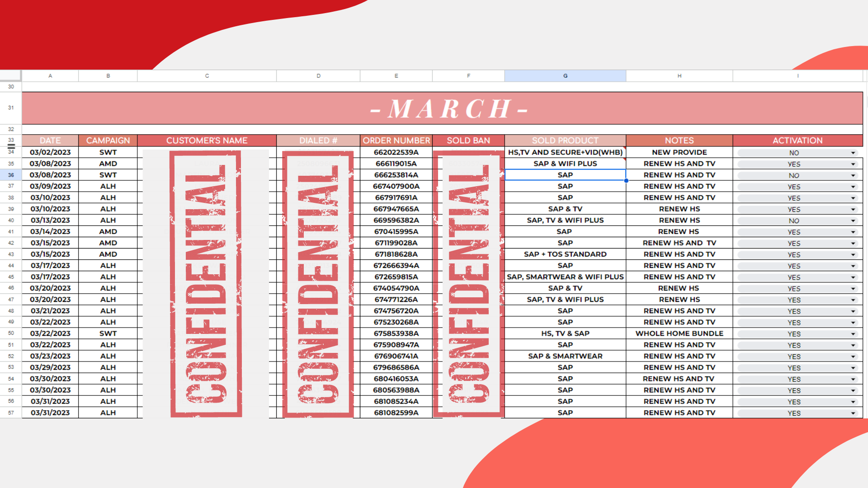Select row 36 header number
The image size is (868, 488).
11,175
